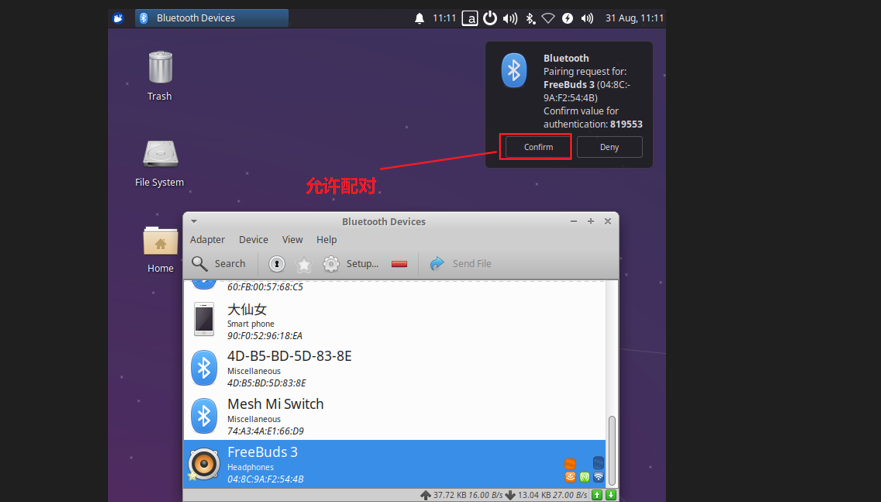This screenshot has width=881, height=502.
Task: Click the green upload indicator button
Action: 597,495
